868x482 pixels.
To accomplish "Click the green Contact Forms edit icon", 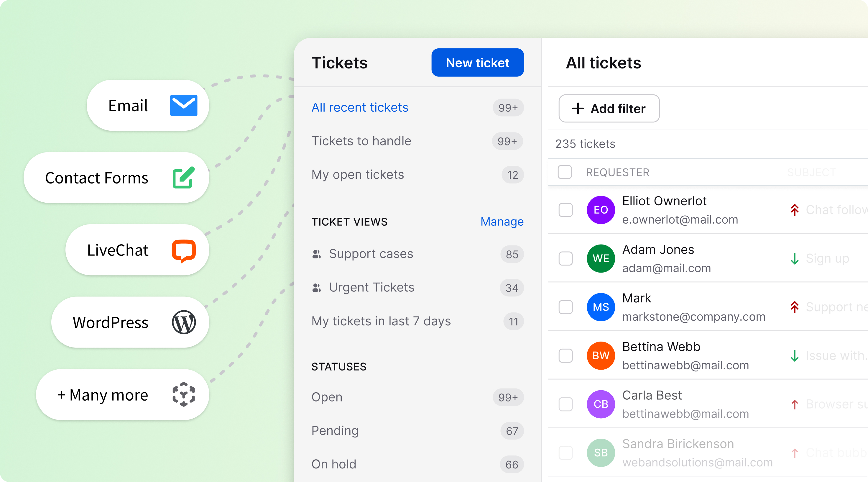I will coord(183,178).
